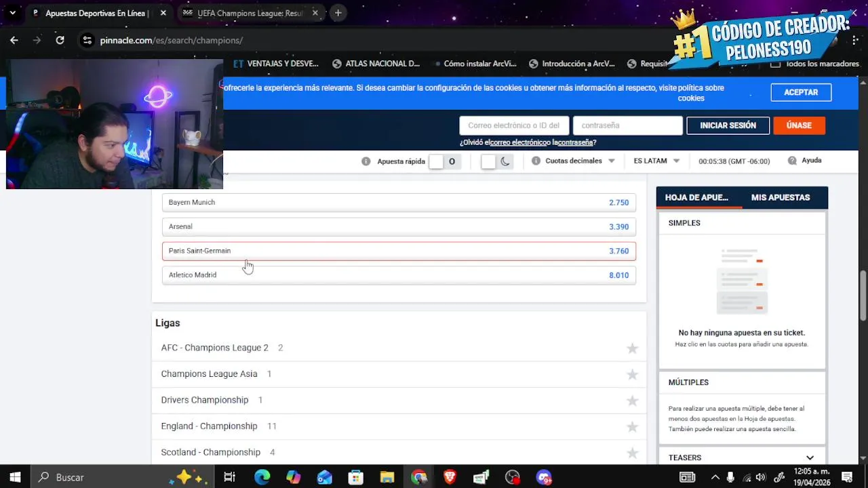The image size is (868, 488).
Task: Select Arsenal odds 3.390
Action: 399,226
